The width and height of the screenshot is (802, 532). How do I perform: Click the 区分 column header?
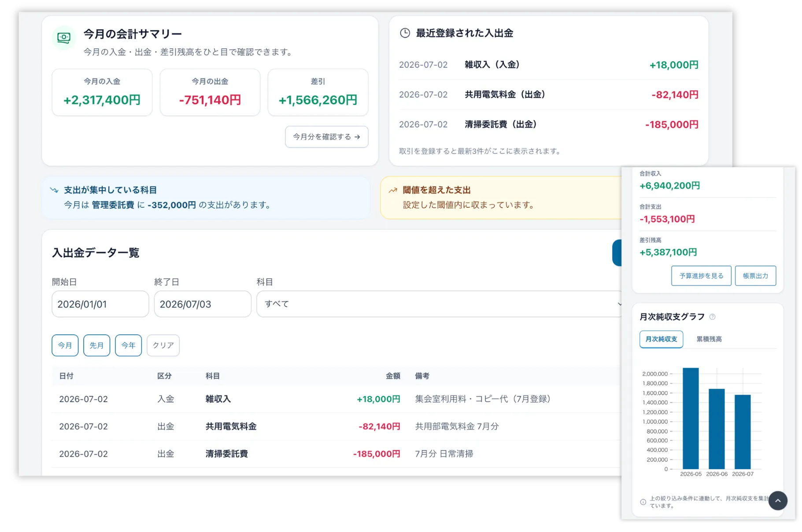click(x=164, y=376)
